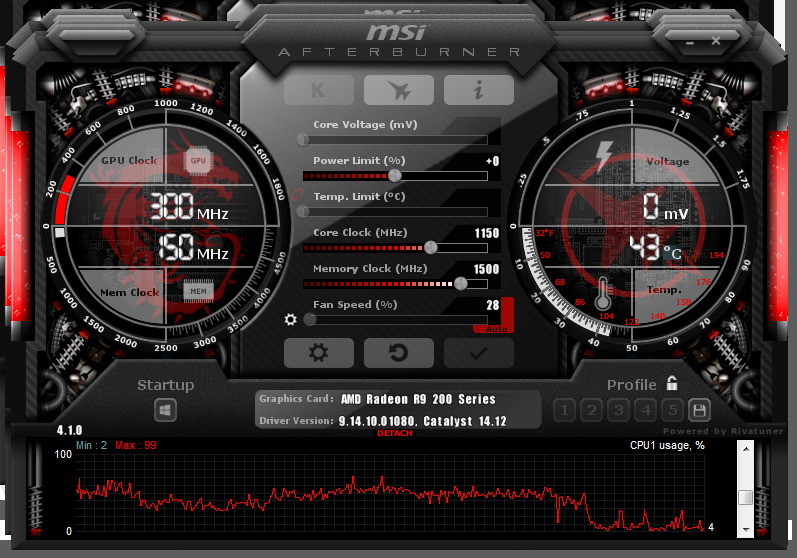Save profile with the floppy disk icon

tap(699, 410)
